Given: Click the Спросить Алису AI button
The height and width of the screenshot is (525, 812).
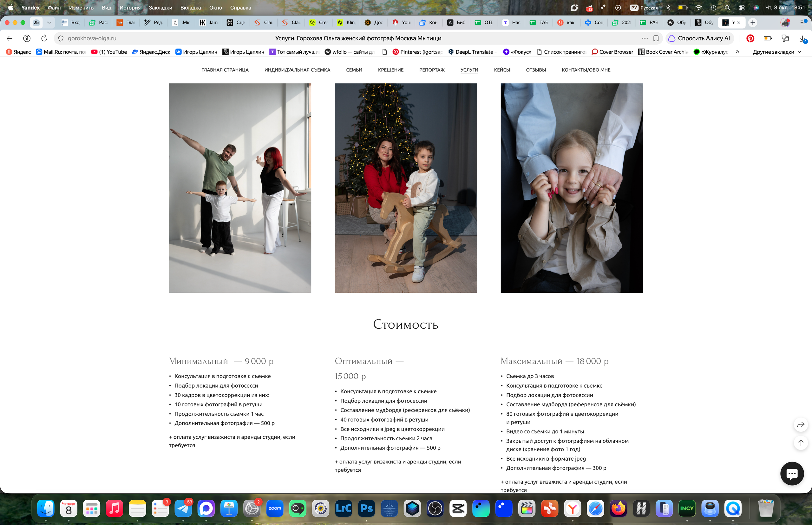Looking at the screenshot, I should tap(699, 38).
